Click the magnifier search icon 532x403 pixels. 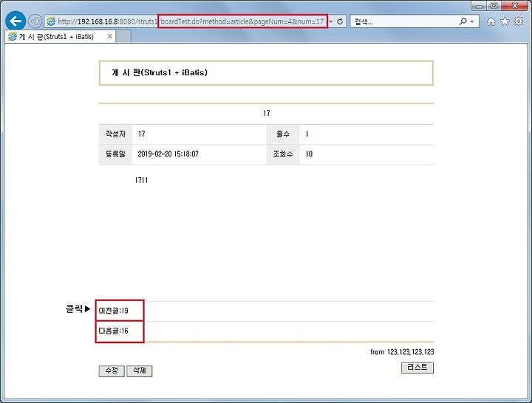click(463, 21)
